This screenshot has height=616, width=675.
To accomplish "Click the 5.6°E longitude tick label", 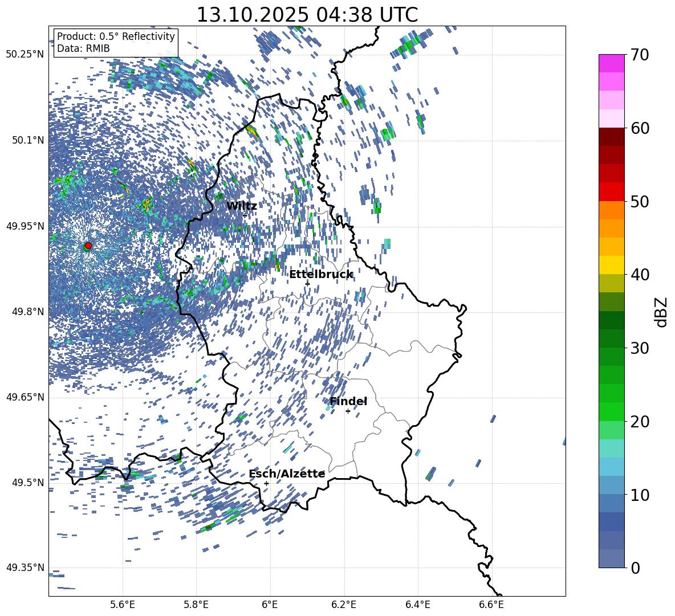I will click(x=123, y=605).
